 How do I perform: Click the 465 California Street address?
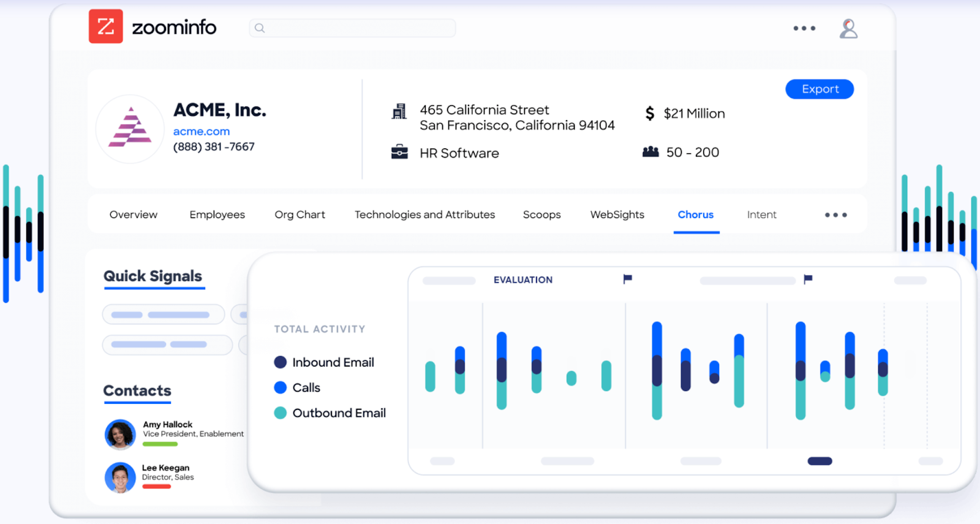(x=484, y=110)
